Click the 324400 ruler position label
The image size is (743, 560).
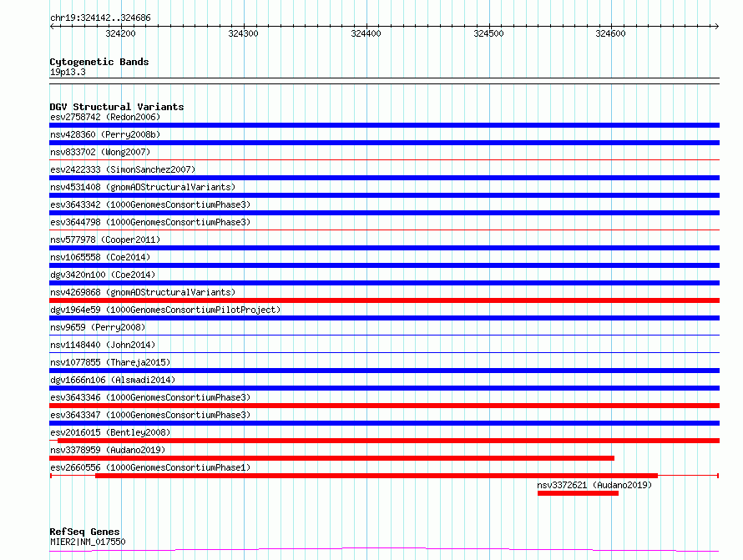(366, 33)
